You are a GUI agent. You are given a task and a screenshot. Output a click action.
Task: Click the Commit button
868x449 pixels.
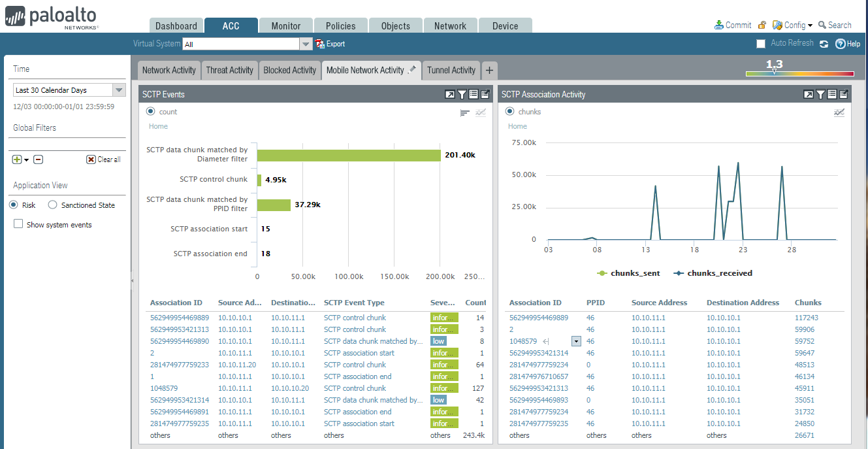coord(733,25)
